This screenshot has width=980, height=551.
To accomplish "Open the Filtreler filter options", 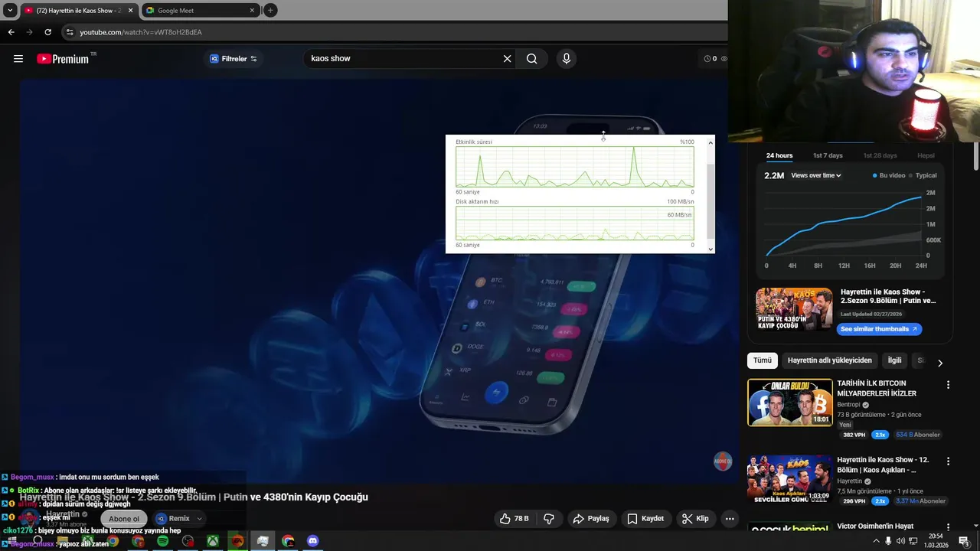I will [234, 59].
